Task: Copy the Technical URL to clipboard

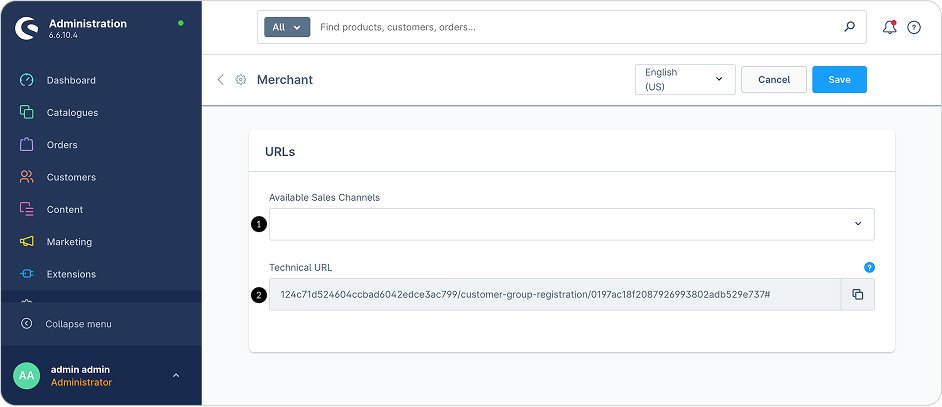Action: click(x=857, y=294)
